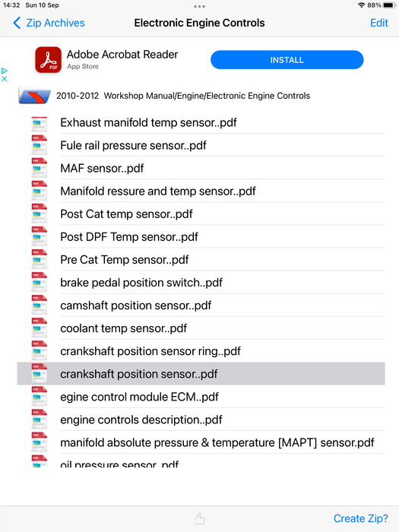Screen dimensions: 399x532
Task: Tap the folder icon beside 2010-2012 Workshop Manual path
Action: tap(34, 96)
